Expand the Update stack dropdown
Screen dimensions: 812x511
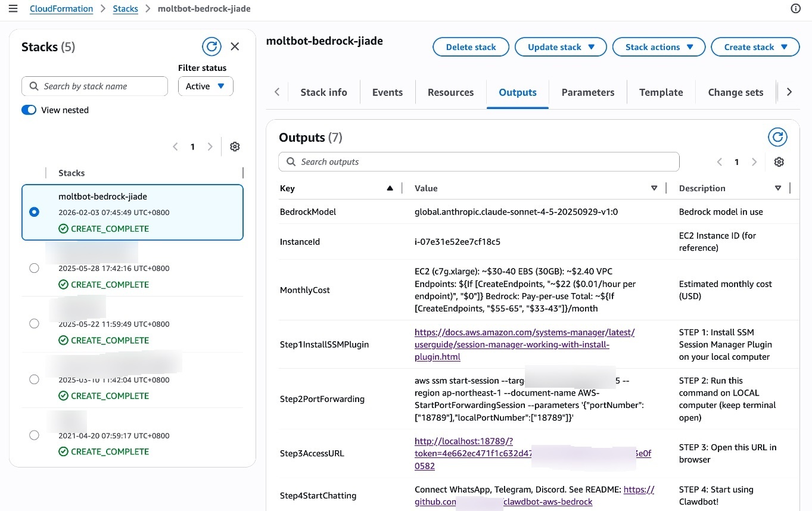[x=561, y=47]
